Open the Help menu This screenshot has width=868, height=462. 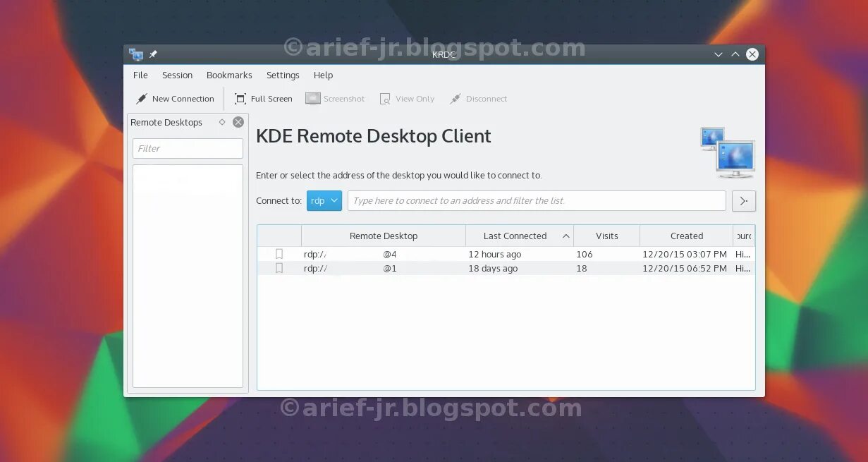(x=323, y=75)
